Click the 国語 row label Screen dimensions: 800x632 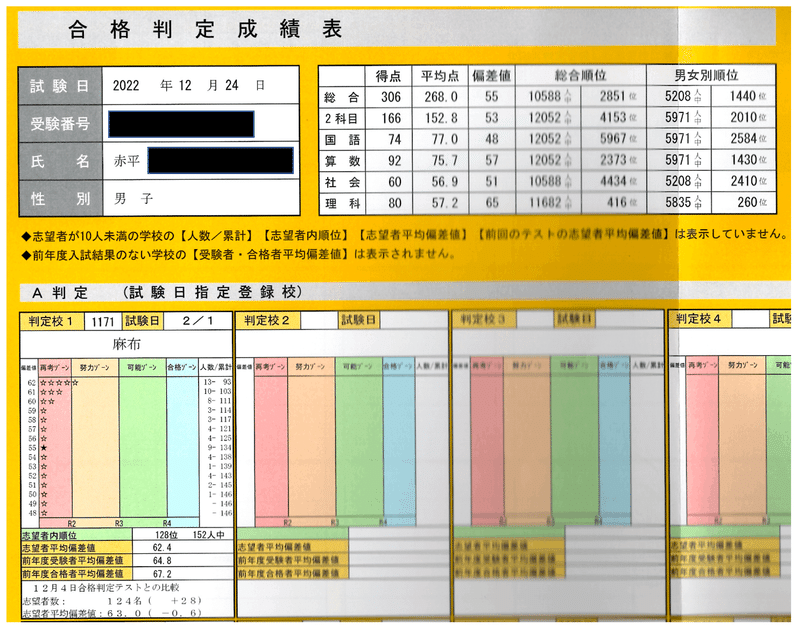pyautogui.click(x=342, y=140)
